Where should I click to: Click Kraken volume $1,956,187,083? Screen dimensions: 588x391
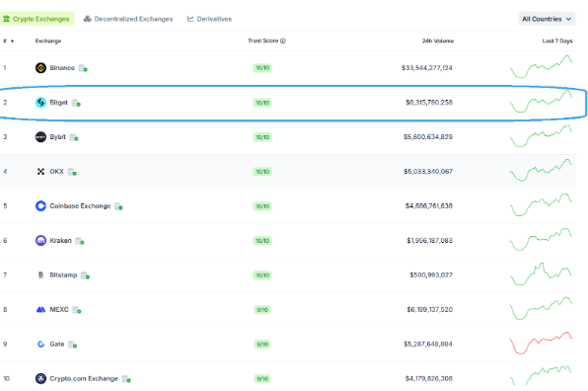point(429,241)
